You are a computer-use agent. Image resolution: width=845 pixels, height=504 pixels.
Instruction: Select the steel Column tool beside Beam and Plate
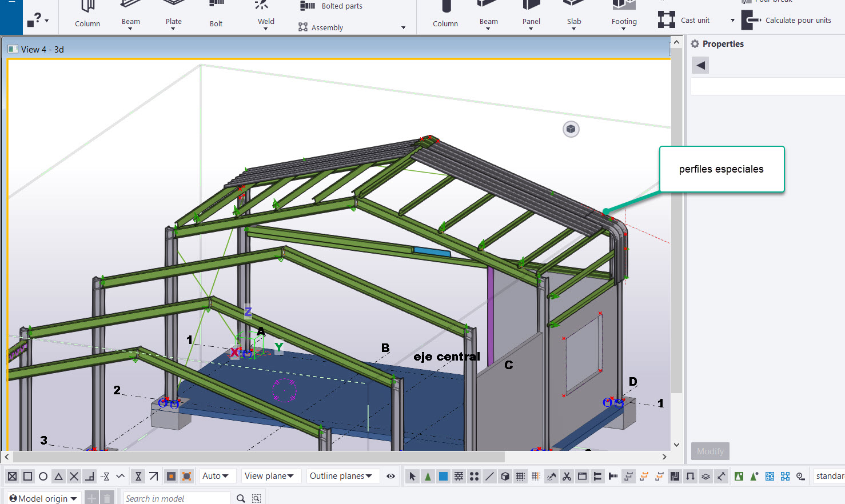pyautogui.click(x=87, y=15)
